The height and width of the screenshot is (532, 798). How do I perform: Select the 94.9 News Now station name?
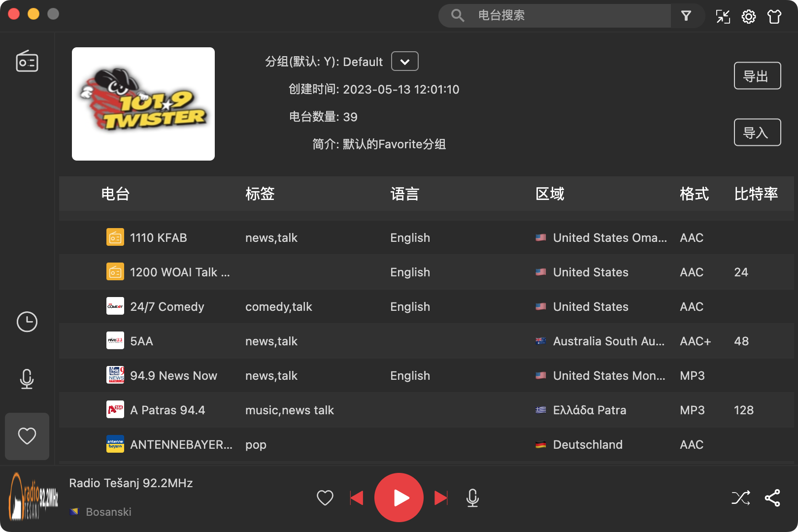(173, 376)
